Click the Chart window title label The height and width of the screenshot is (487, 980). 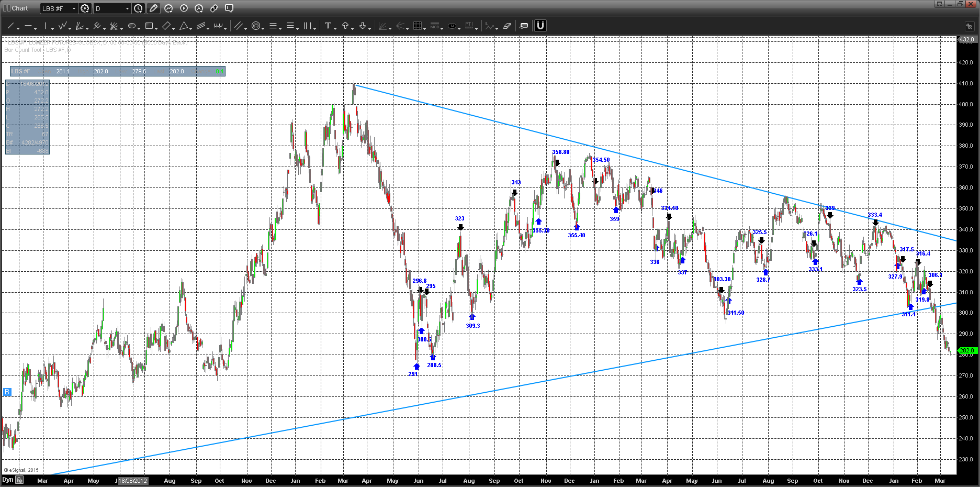pyautogui.click(x=20, y=8)
